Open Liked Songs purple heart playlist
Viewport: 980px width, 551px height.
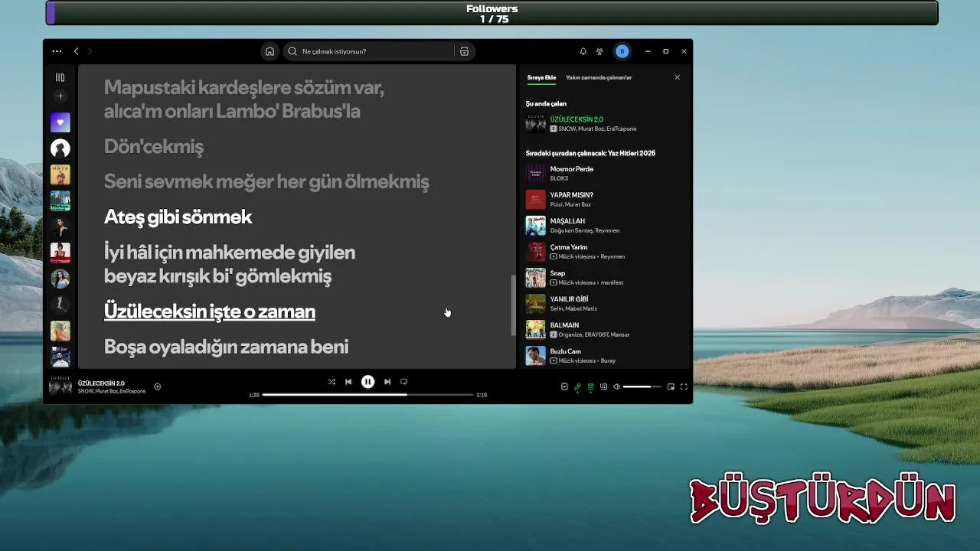60,122
